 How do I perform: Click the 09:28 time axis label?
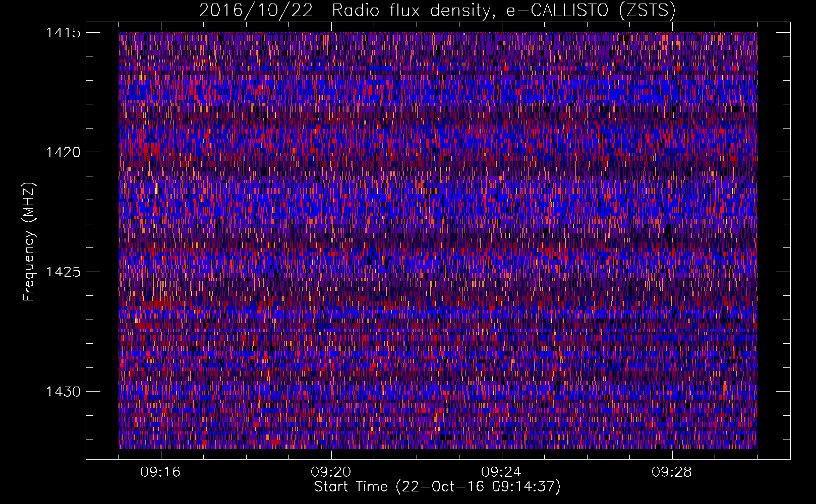672,472
